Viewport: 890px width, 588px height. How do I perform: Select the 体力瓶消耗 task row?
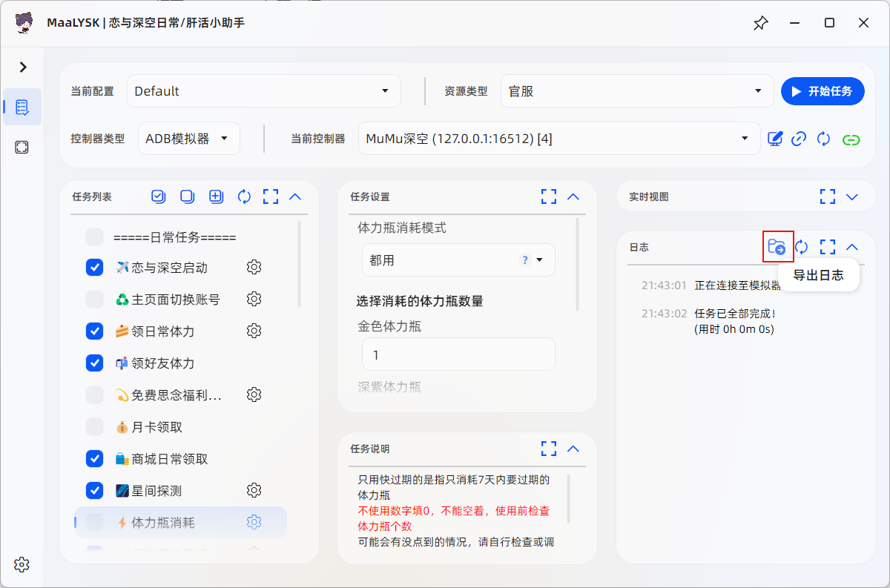(x=180, y=522)
